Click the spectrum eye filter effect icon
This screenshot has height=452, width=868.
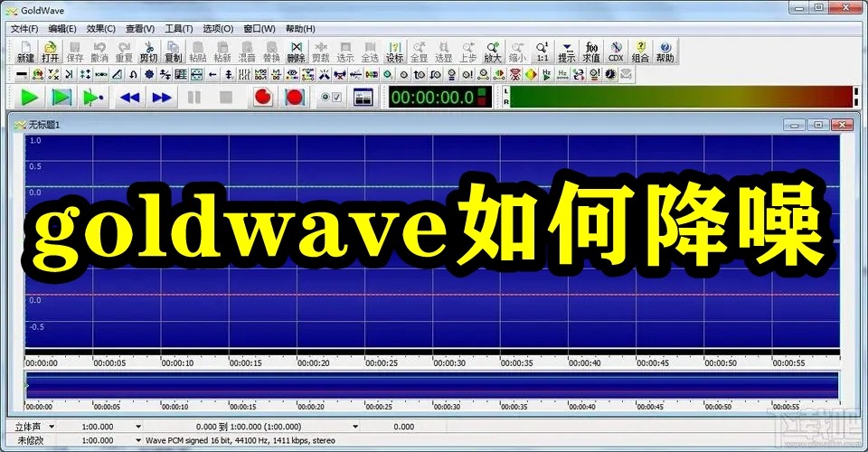292,74
